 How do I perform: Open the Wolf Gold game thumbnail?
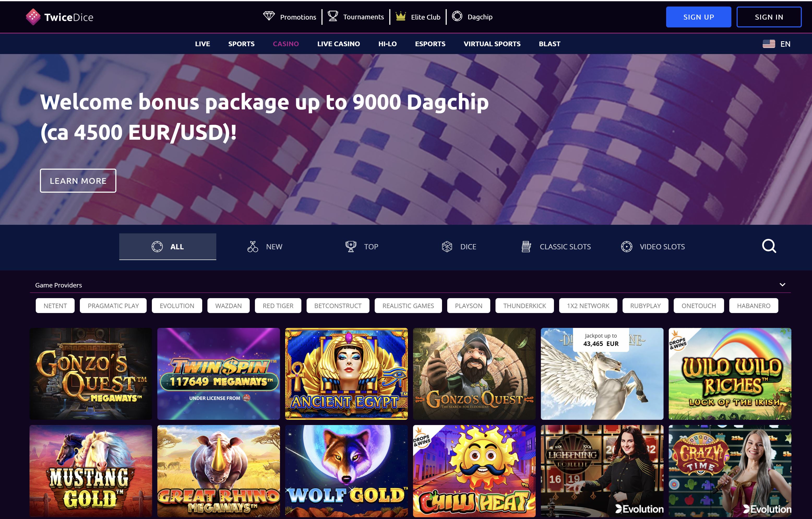346,471
